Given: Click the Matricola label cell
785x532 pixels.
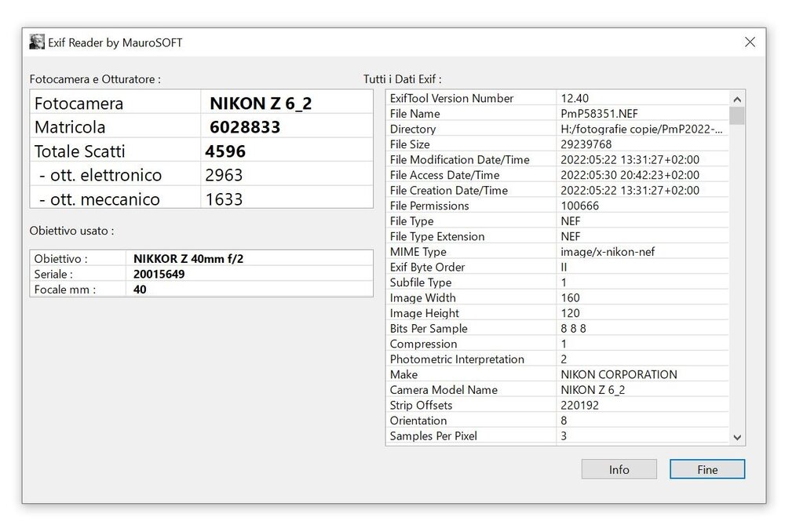Looking at the screenshot, I should point(115,126).
